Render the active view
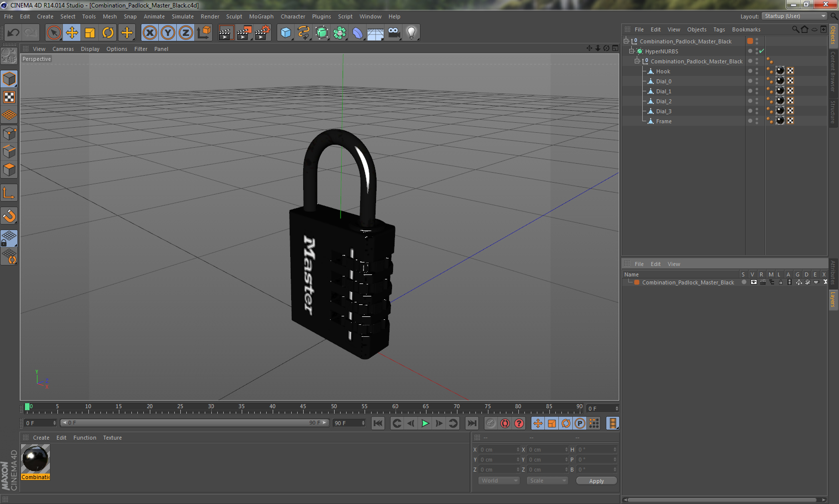The image size is (839, 504). click(x=226, y=33)
